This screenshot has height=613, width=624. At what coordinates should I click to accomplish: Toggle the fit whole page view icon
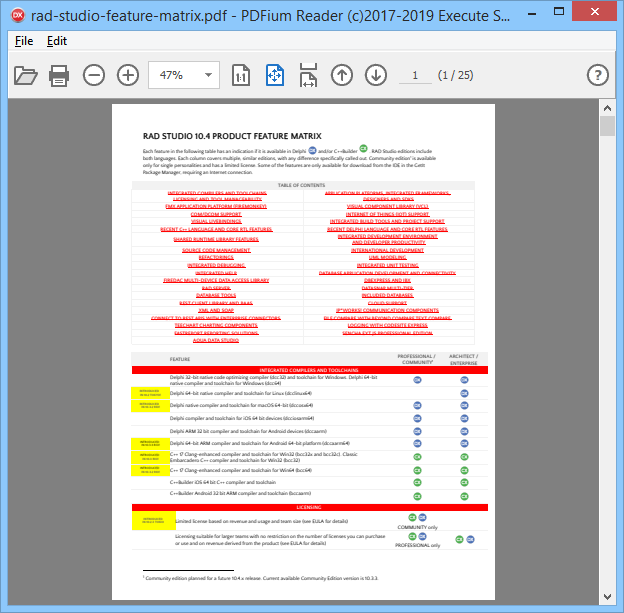275,75
